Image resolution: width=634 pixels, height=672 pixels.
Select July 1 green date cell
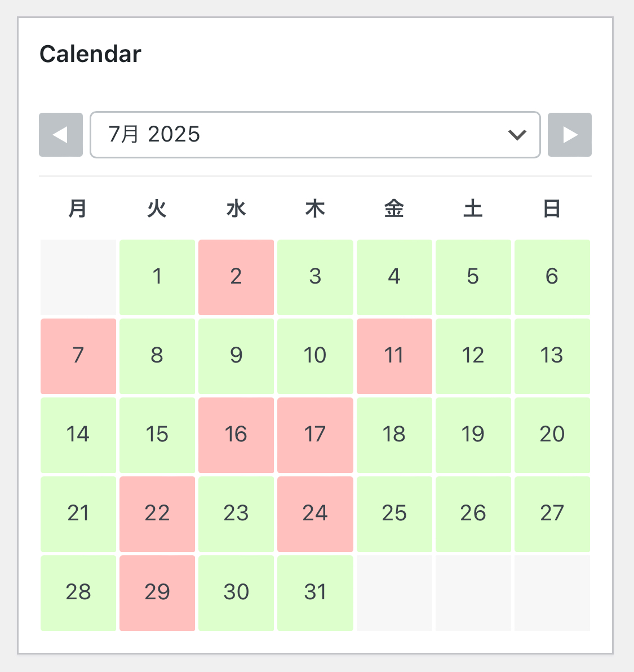tap(157, 277)
